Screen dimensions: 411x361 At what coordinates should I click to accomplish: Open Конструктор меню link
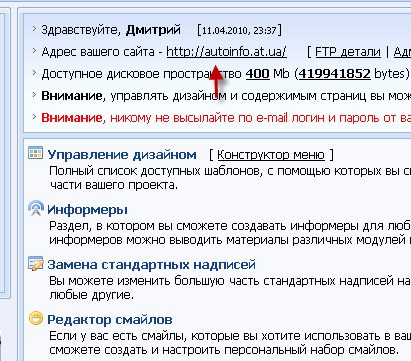(271, 155)
